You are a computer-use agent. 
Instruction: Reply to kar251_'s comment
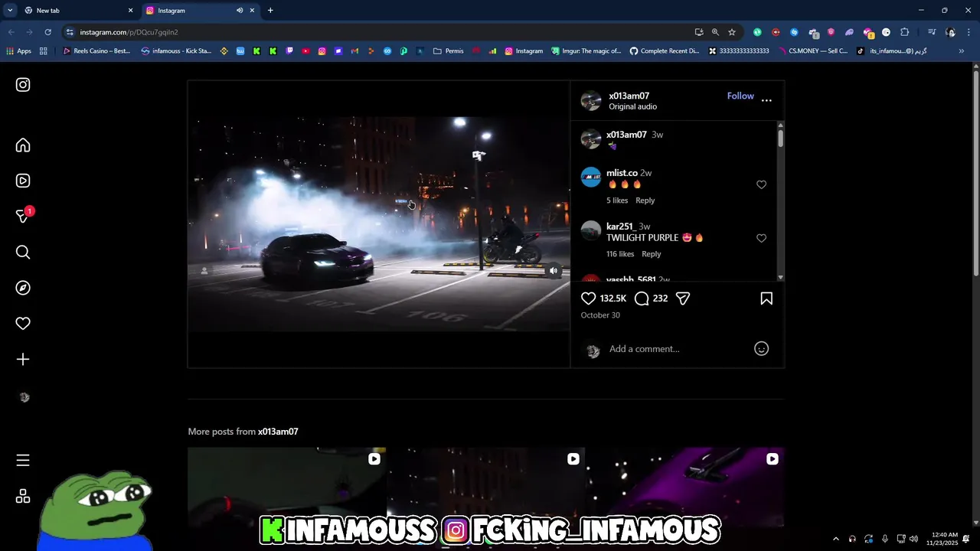651,254
